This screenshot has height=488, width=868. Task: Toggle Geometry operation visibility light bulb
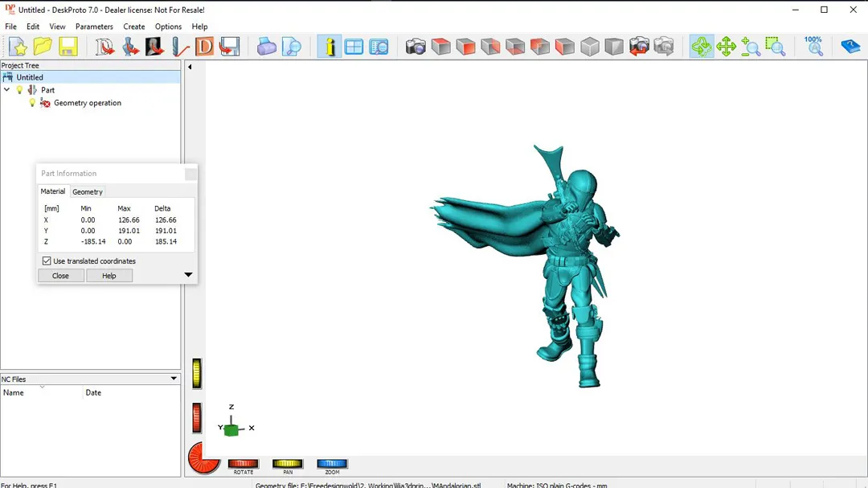[32, 102]
